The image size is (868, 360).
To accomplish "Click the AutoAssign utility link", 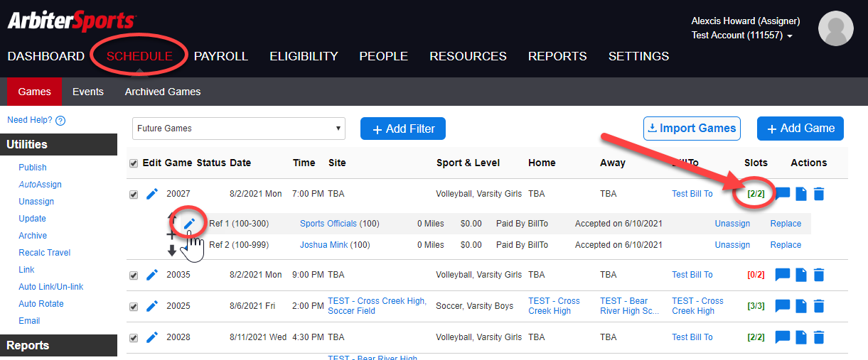I will tap(40, 185).
